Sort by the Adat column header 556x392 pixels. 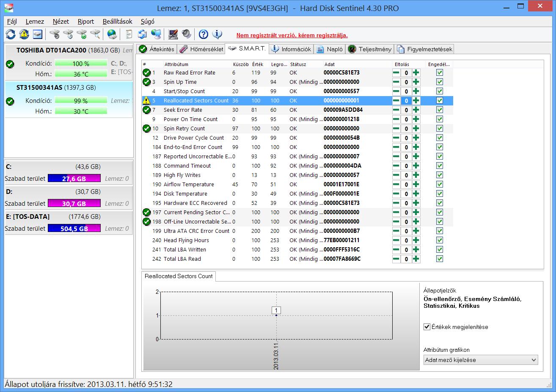click(x=357, y=64)
